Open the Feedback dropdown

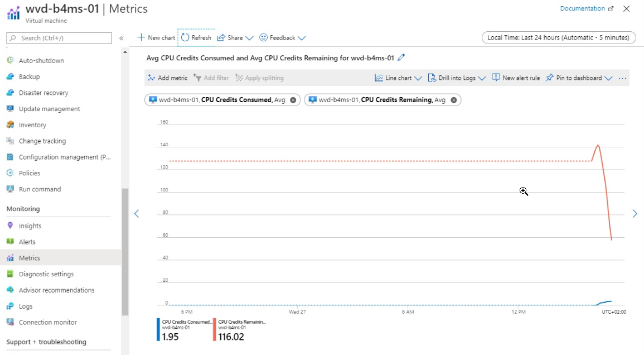point(283,37)
